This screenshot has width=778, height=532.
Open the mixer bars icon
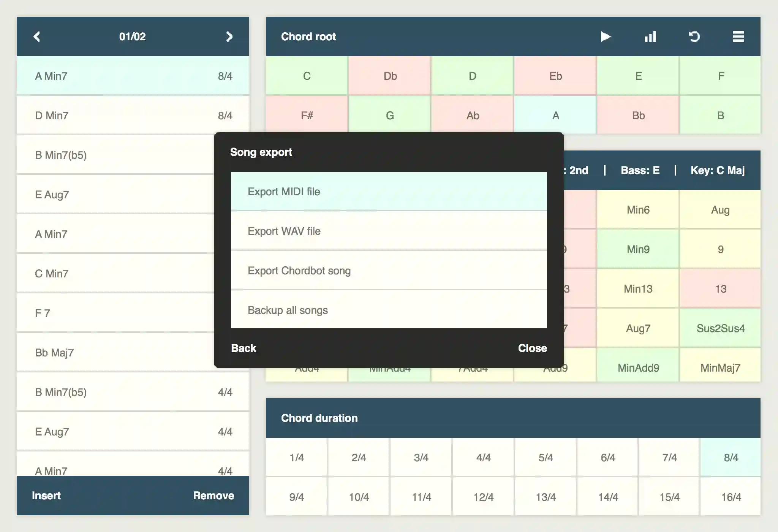[x=650, y=36]
